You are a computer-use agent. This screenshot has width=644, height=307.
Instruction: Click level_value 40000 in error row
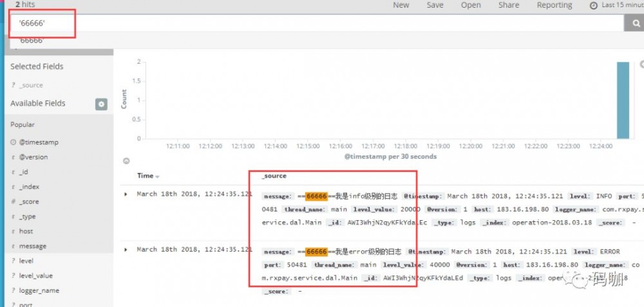coord(439,265)
